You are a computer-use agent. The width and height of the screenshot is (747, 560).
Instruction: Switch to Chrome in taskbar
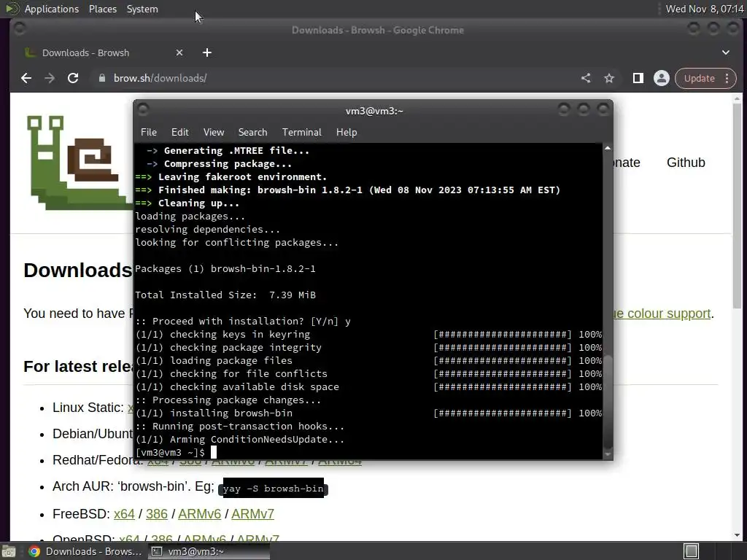(86, 551)
